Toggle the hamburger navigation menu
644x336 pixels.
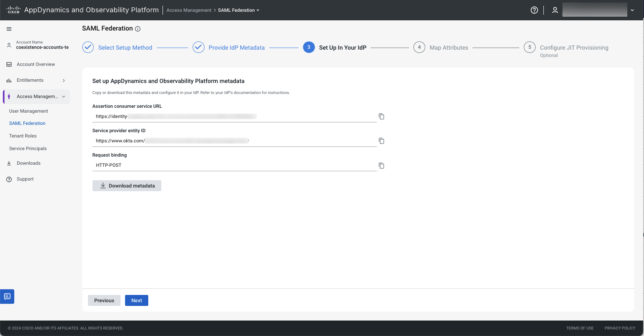pos(9,29)
